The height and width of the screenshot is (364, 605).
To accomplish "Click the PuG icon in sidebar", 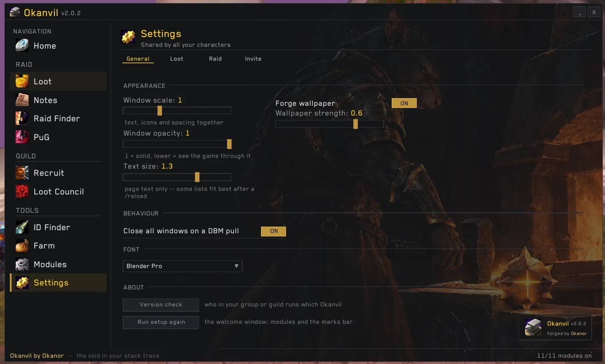I will (x=22, y=137).
